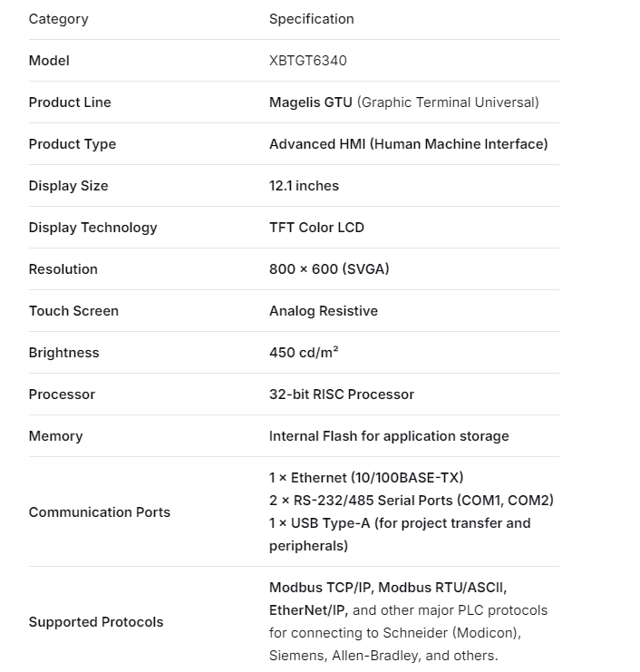640x672 pixels.
Task: Click the "Specification" column header
Action: [x=311, y=19]
